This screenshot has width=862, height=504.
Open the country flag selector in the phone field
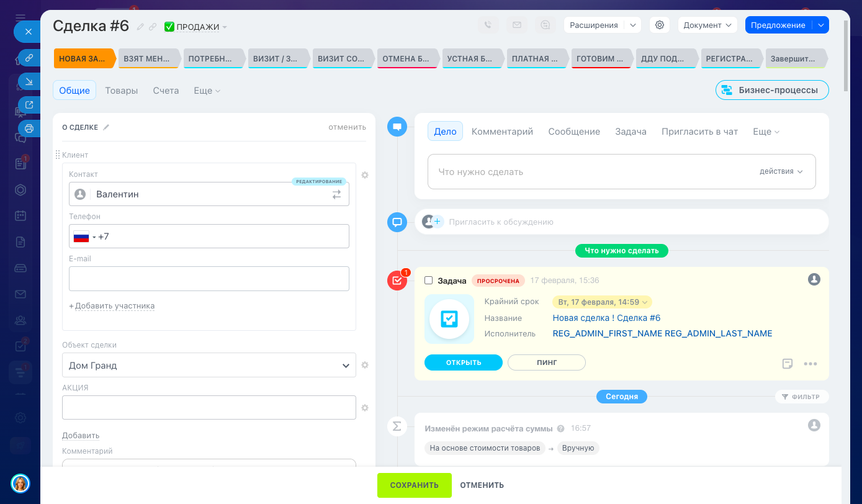84,236
